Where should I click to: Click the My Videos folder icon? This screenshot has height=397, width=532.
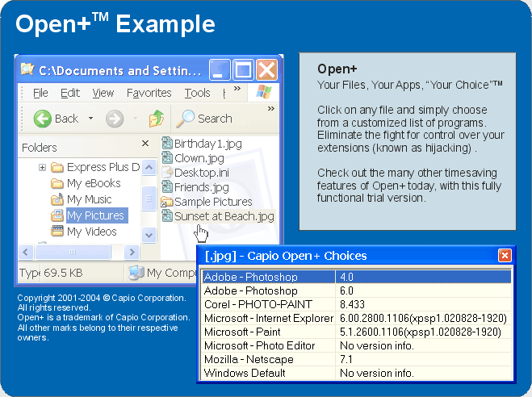click(x=57, y=231)
